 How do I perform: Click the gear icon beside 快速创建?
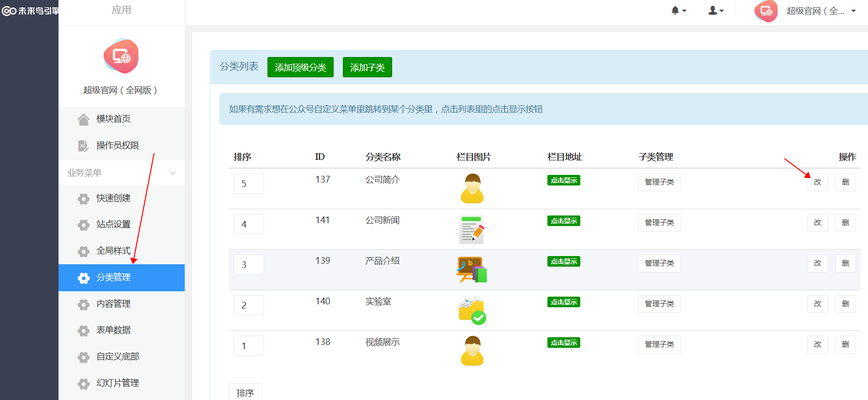pyautogui.click(x=84, y=199)
